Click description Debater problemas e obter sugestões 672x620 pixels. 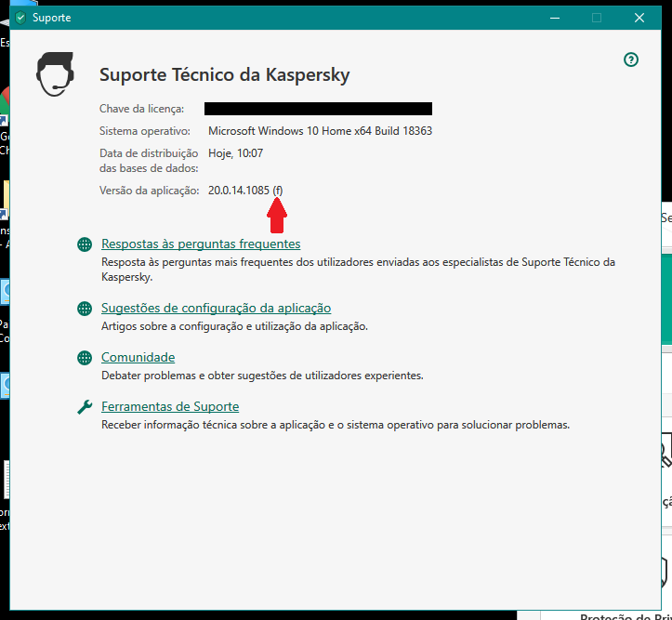coord(262,376)
